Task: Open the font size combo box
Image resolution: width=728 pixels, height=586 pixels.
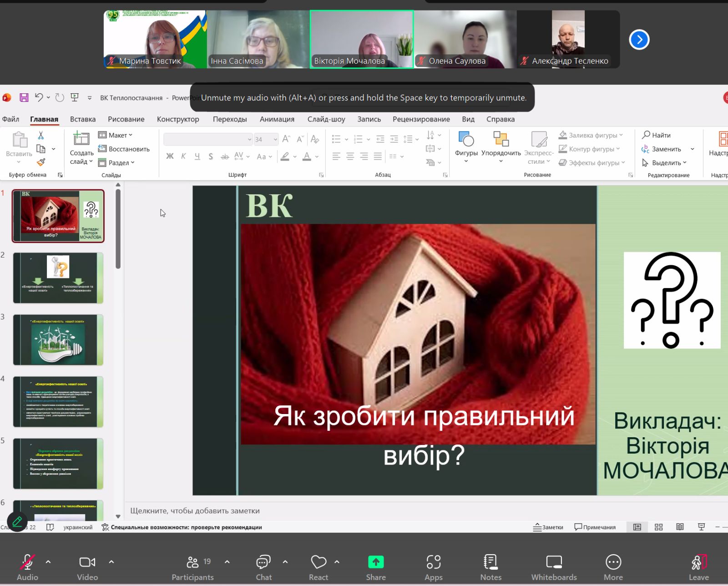Action: (x=266, y=139)
